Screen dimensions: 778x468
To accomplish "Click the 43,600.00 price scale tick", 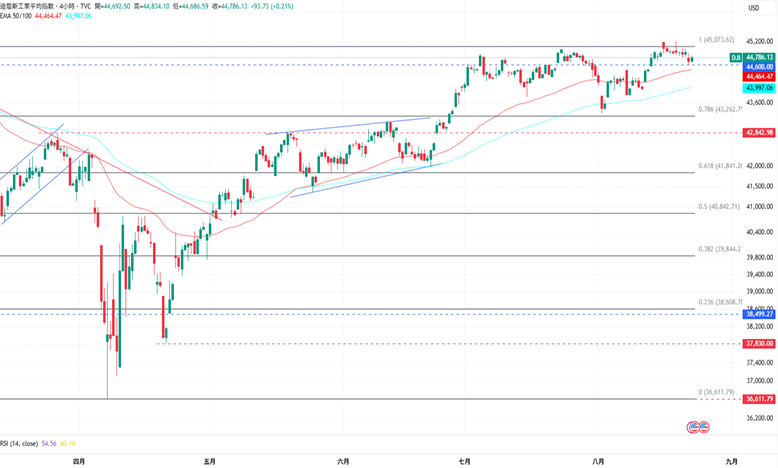I will click(760, 103).
